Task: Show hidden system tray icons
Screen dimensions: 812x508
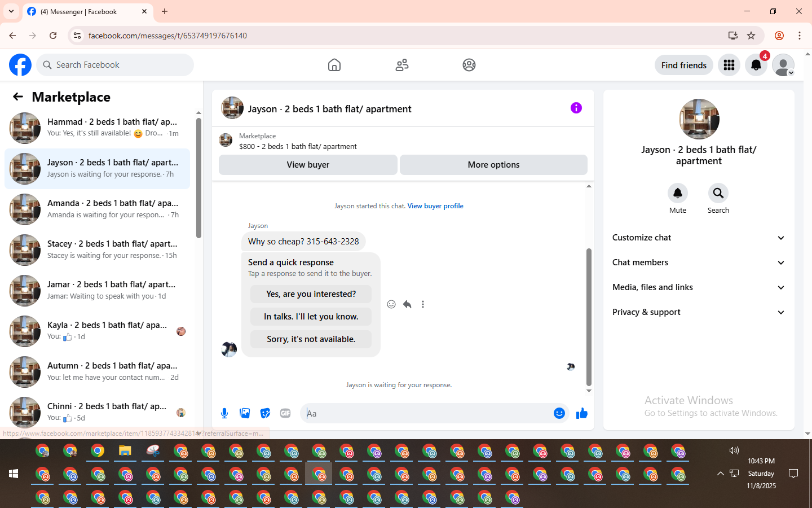Action: coord(721,474)
